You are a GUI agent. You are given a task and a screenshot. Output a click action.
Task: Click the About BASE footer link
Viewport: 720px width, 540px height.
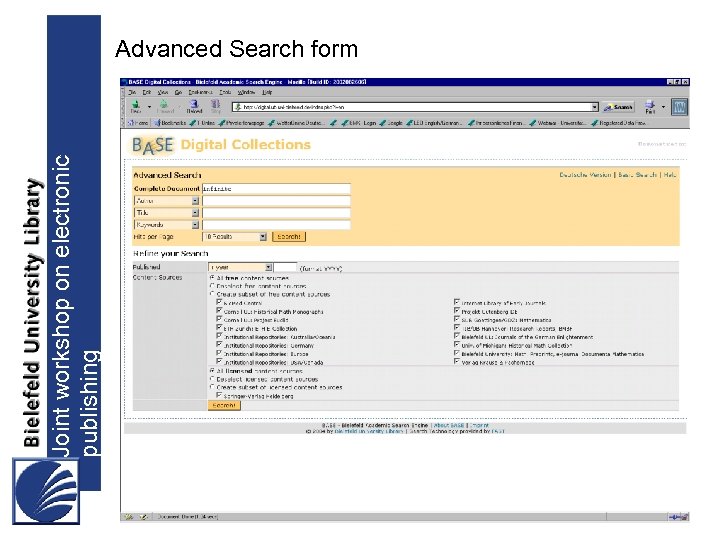click(449, 426)
